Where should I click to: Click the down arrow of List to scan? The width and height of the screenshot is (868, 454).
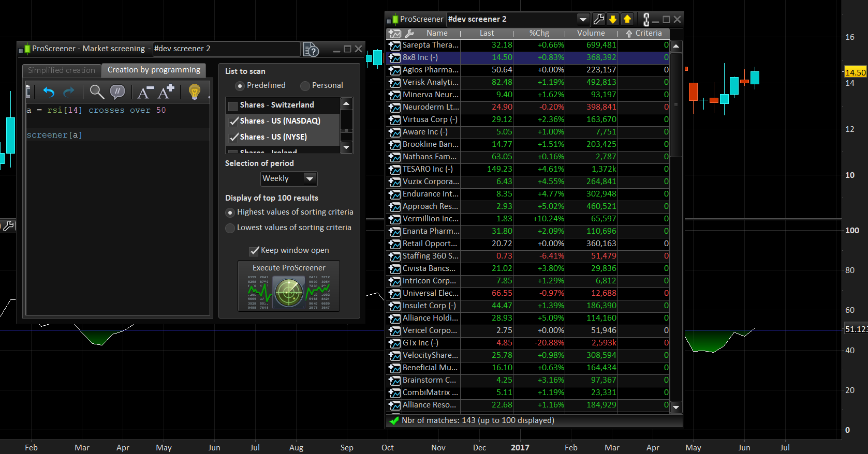[347, 147]
